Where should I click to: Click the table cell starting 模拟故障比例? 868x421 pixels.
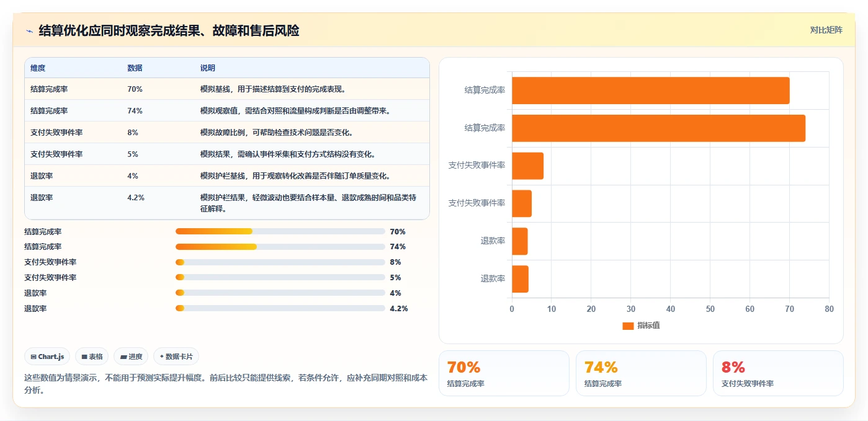312,132
